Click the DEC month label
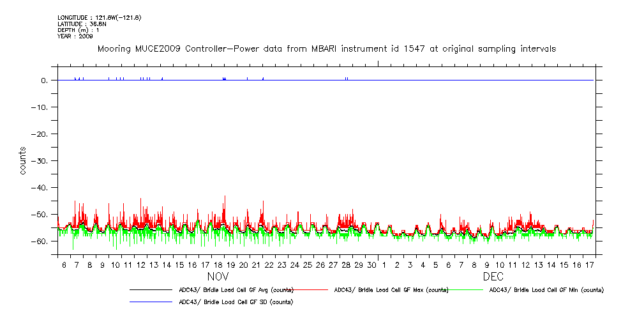Viewport: 644px width, 322px height. coord(493,277)
